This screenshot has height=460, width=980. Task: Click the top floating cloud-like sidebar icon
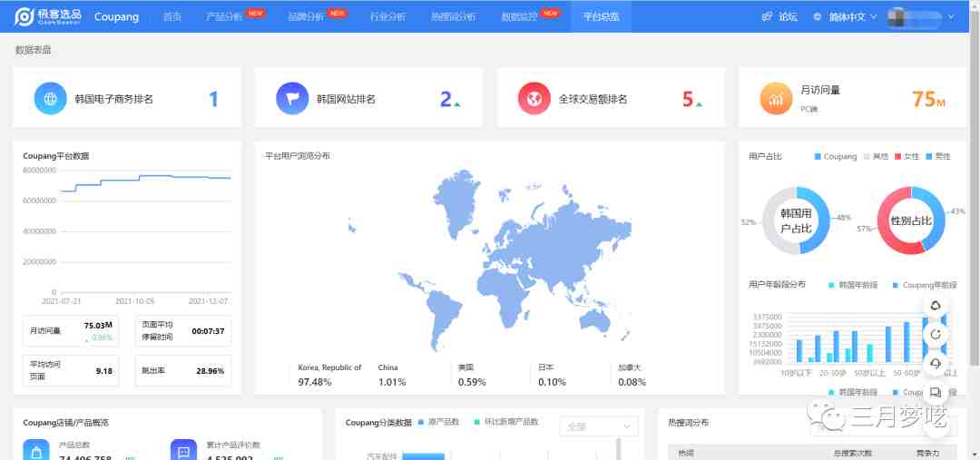pos(936,306)
